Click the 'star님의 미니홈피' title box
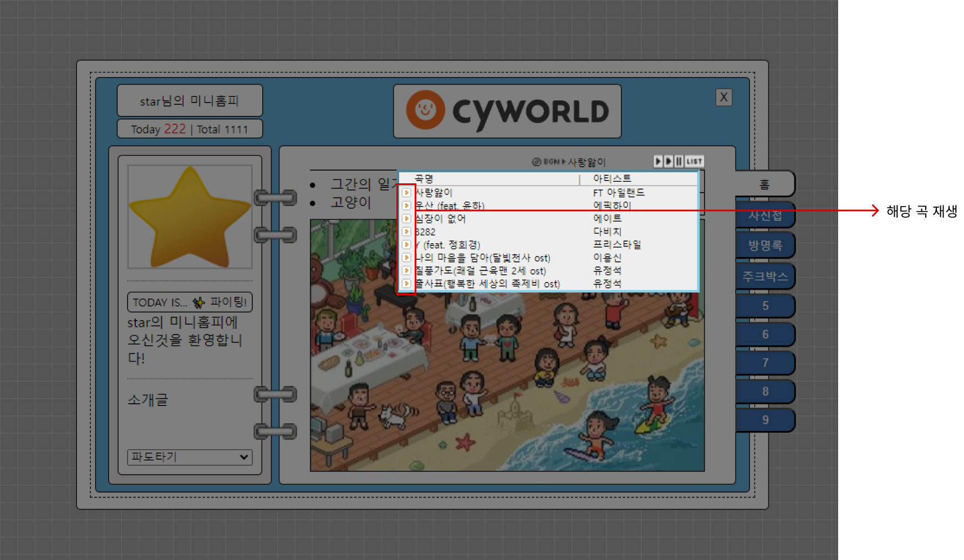 [x=190, y=101]
